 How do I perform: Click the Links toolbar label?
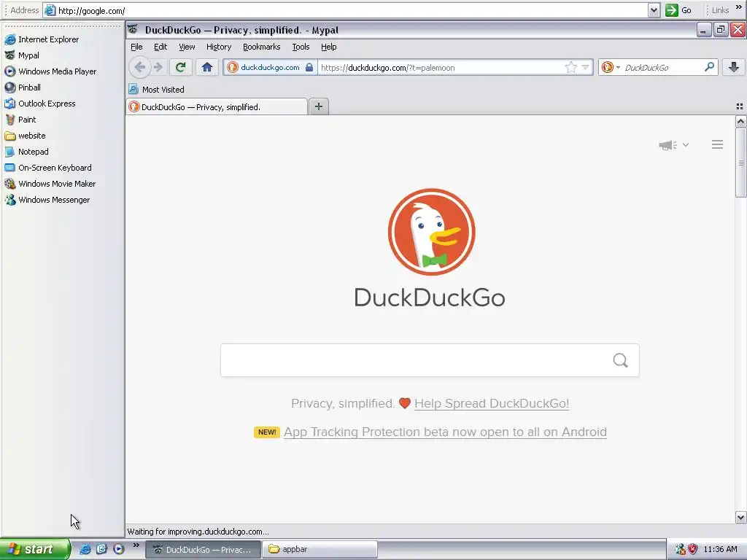[720, 10]
